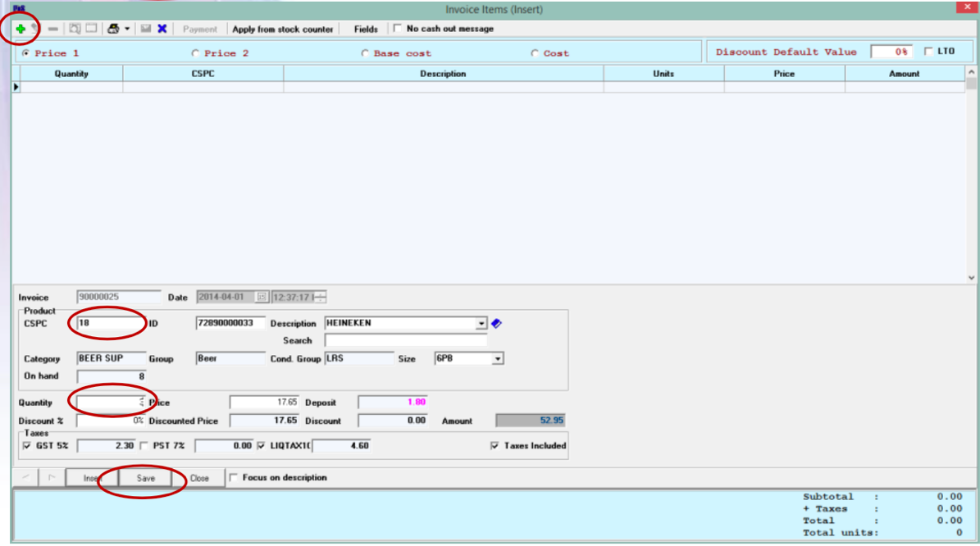Open the Date calendar picker

click(262, 297)
